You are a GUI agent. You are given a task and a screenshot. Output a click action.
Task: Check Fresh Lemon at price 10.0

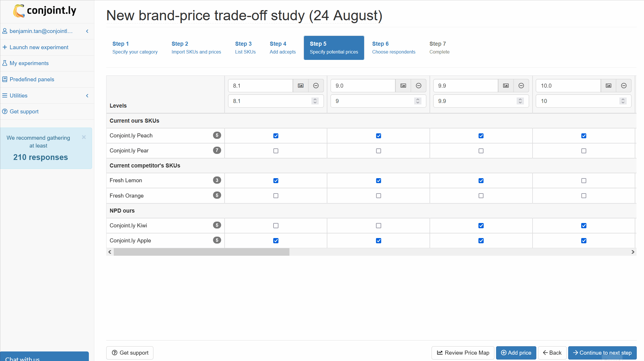click(x=584, y=181)
